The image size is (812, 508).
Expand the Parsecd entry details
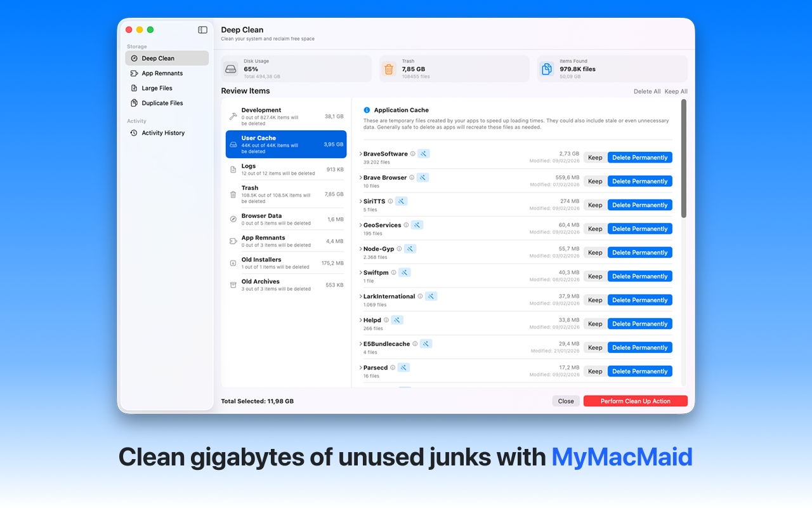click(x=361, y=367)
